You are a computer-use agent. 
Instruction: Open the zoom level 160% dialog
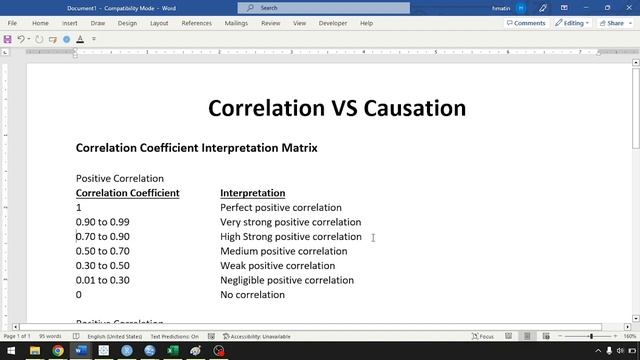point(630,336)
